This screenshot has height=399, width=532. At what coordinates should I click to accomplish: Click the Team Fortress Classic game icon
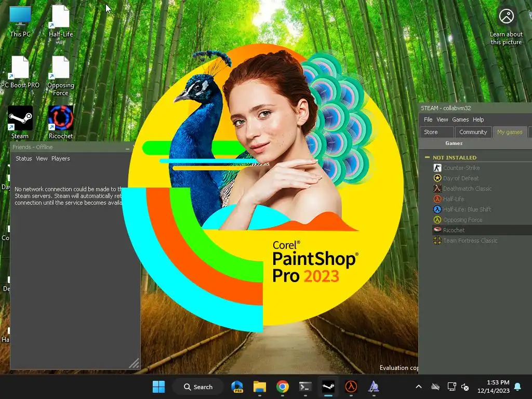[x=437, y=241]
